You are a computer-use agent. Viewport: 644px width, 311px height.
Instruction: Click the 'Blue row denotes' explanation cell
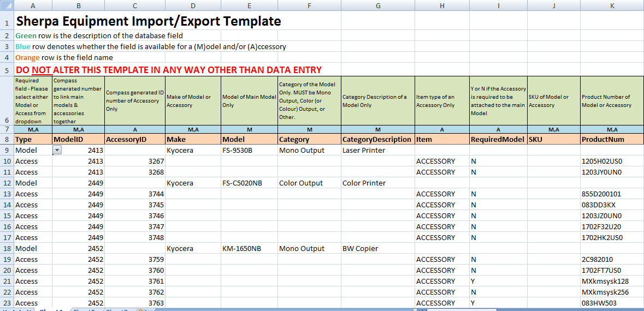(151, 46)
